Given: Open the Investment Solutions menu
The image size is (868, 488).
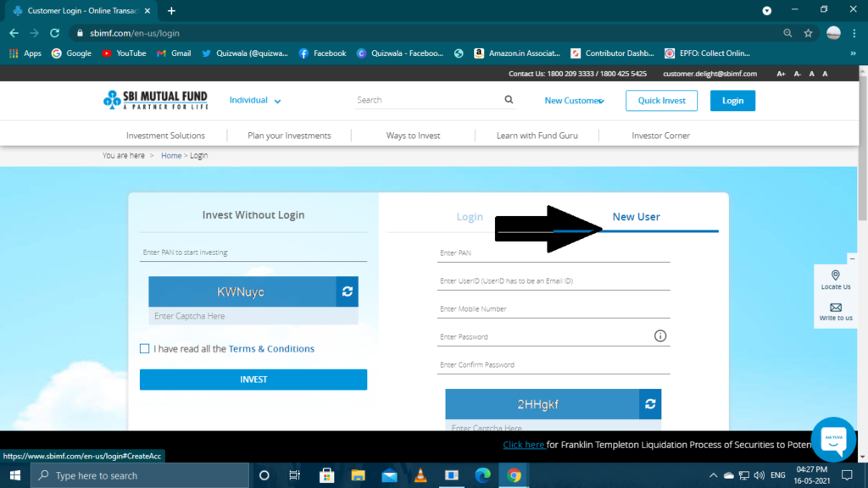Looking at the screenshot, I should pyautogui.click(x=165, y=136).
